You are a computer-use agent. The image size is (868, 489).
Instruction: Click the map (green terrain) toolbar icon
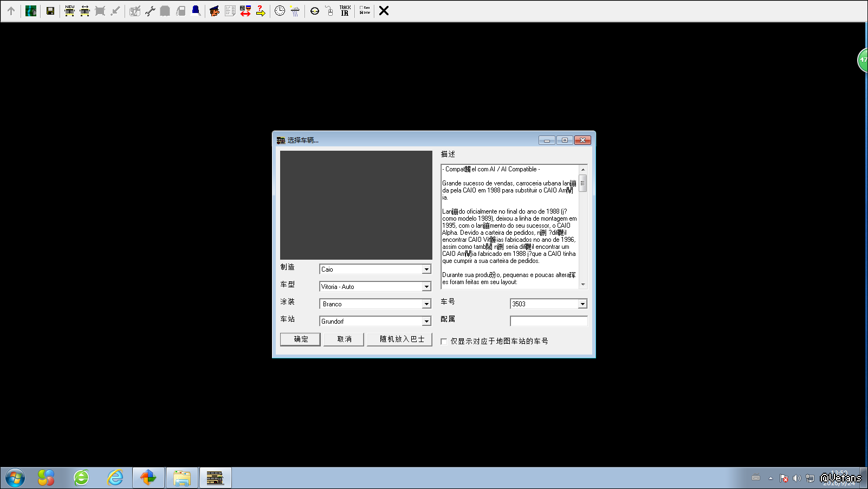(x=31, y=11)
